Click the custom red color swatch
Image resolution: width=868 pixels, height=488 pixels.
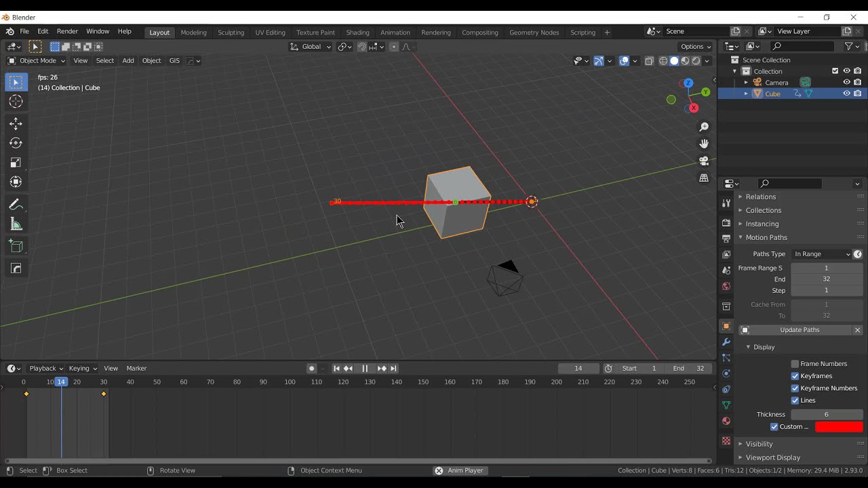839,427
